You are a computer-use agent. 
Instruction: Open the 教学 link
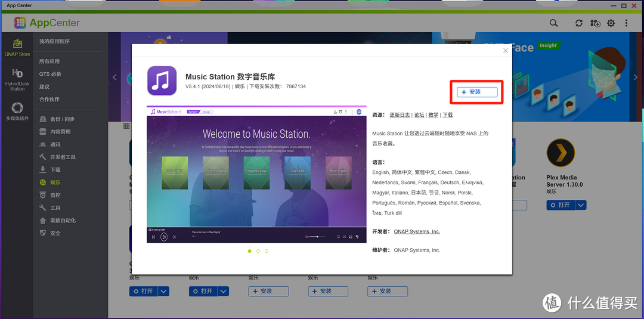pyautogui.click(x=434, y=115)
